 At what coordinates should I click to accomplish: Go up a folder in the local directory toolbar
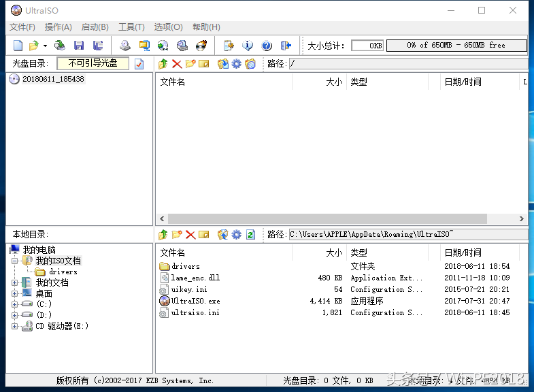click(163, 234)
